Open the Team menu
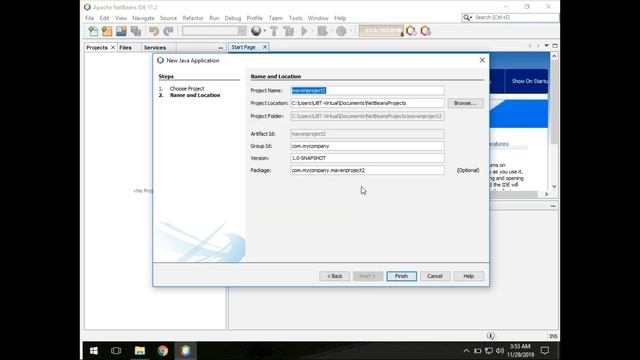This screenshot has width=640, height=360. click(x=276, y=18)
